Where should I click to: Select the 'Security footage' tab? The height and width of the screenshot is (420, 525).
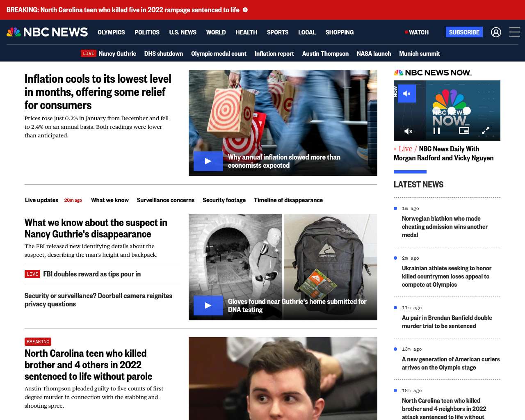tap(224, 200)
